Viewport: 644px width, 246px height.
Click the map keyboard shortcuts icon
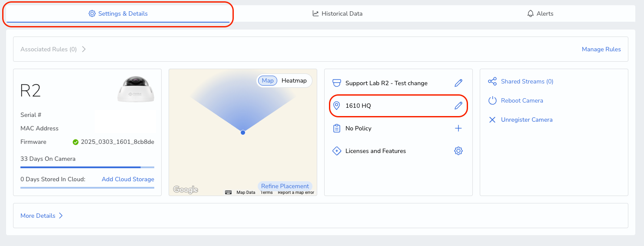click(x=228, y=193)
